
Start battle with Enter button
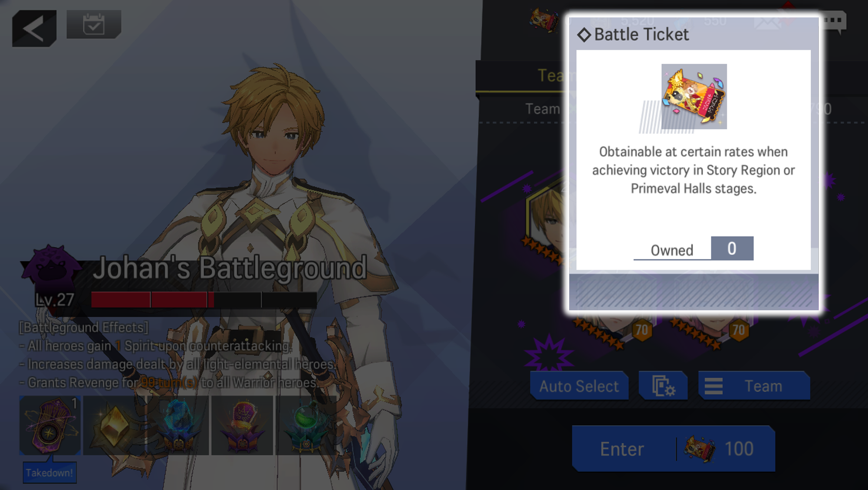[x=674, y=449]
